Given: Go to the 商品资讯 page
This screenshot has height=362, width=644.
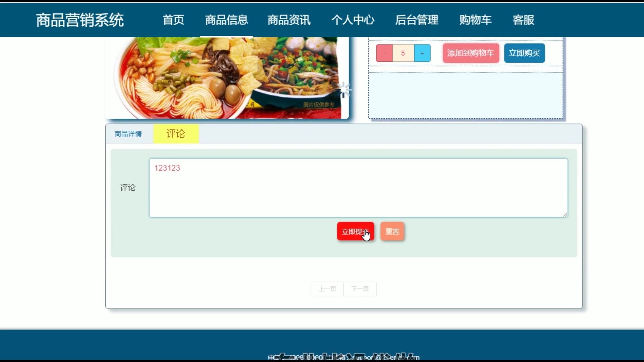Looking at the screenshot, I should pos(289,20).
